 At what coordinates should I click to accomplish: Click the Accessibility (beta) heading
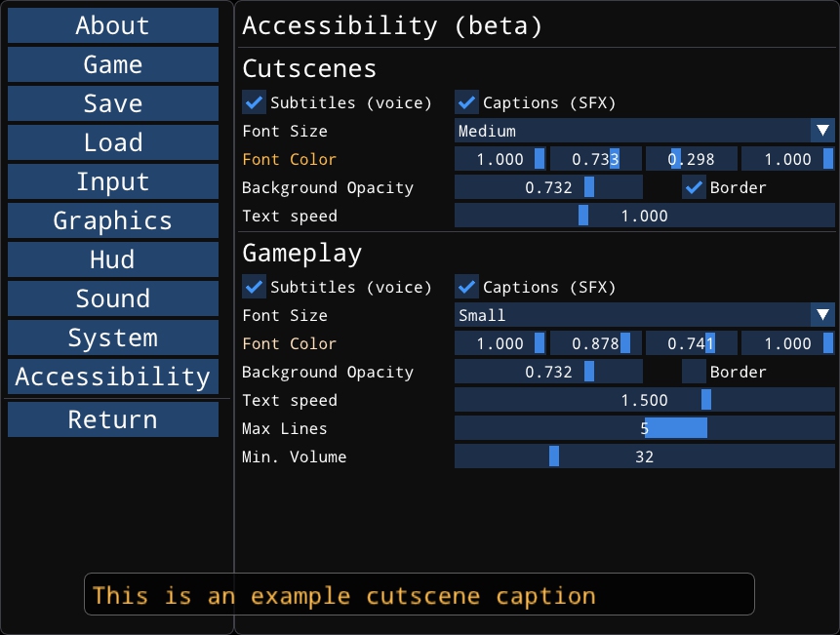tap(392, 25)
